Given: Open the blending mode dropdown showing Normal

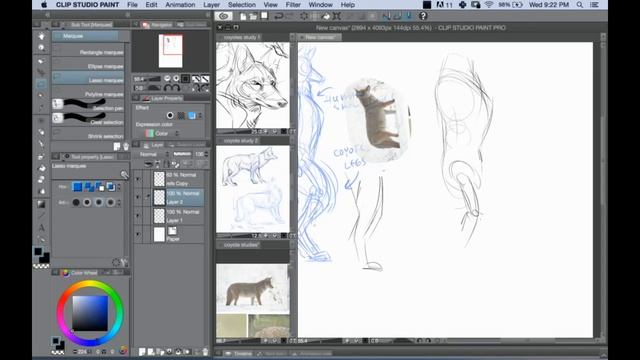Looking at the screenshot, I should click(x=153, y=154).
